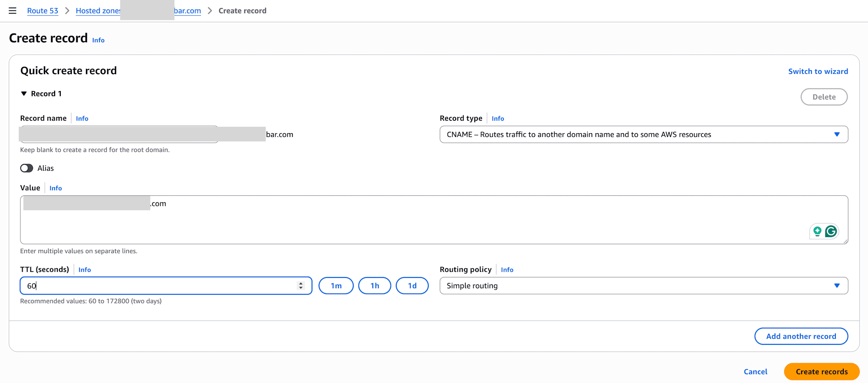Toggle the Alias switch
The width and height of the screenshot is (868, 383).
coord(27,168)
